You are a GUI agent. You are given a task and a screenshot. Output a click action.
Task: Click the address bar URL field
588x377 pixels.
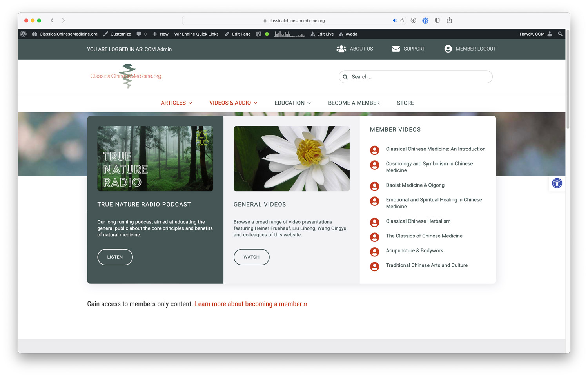click(x=294, y=20)
